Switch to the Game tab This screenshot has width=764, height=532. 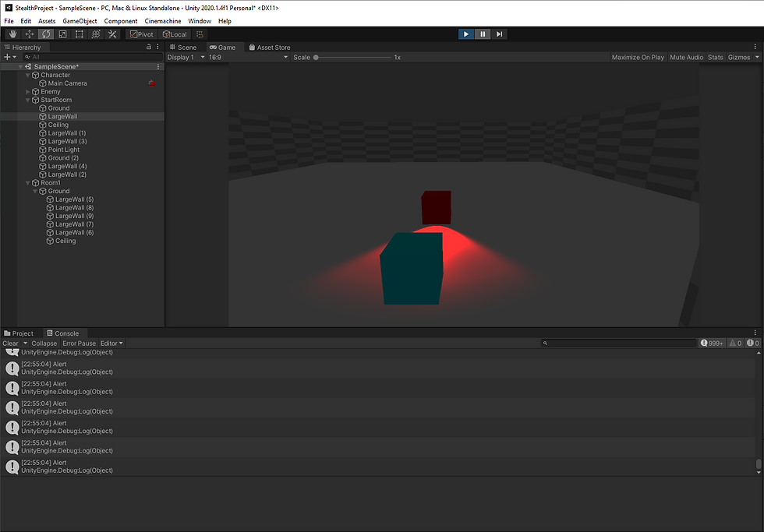click(223, 48)
